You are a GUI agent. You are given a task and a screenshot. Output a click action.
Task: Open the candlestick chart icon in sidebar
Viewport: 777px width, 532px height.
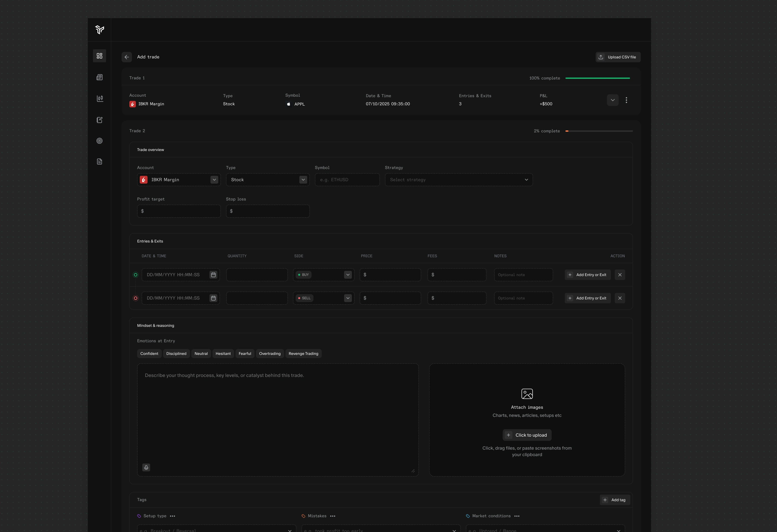[x=100, y=98]
